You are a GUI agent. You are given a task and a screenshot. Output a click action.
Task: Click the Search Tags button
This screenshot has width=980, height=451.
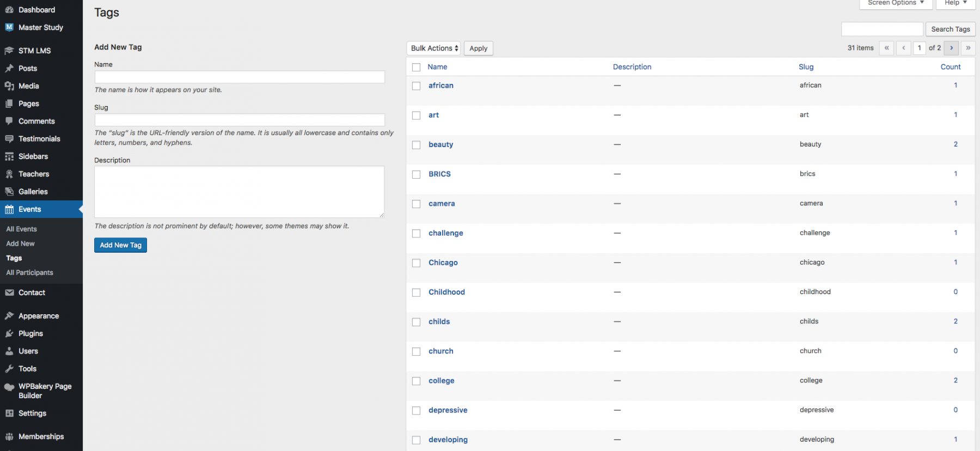(x=950, y=29)
